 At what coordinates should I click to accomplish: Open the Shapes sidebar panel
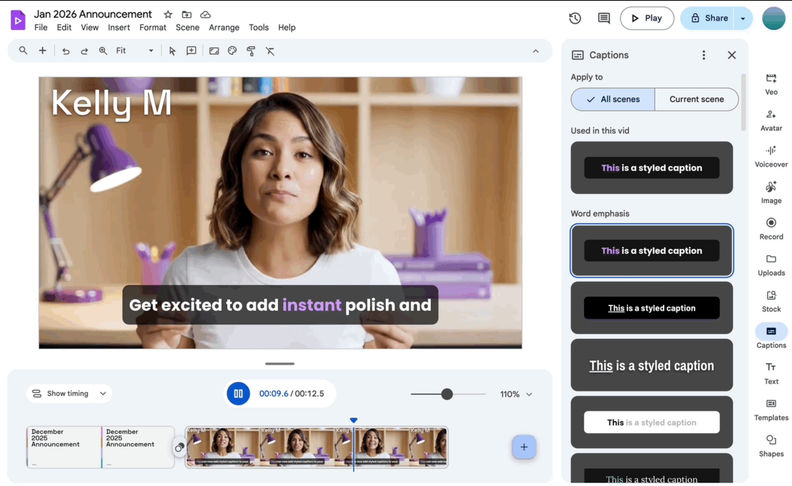coord(771,446)
